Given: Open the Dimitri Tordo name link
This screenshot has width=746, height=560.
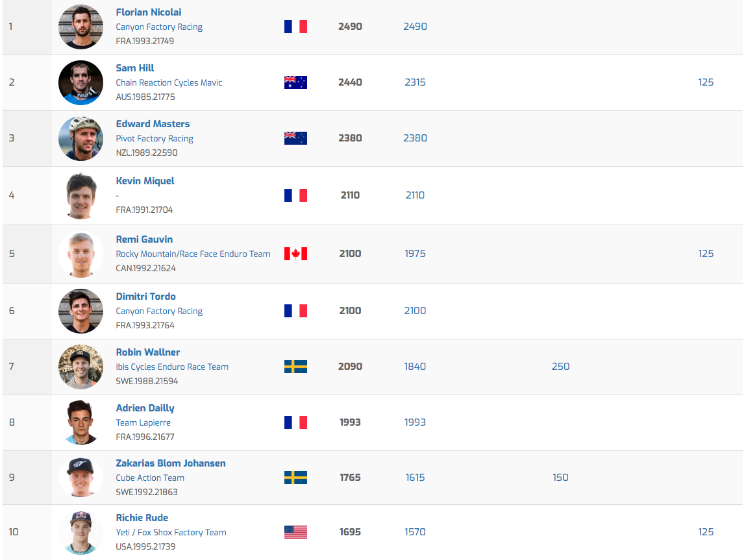Looking at the screenshot, I should coord(145,297).
